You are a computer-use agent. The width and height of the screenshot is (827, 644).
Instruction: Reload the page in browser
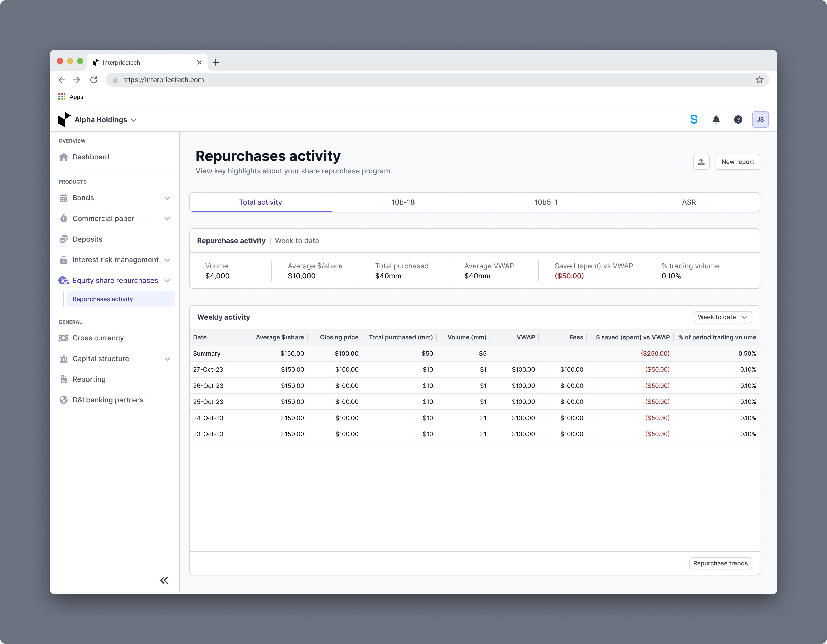click(x=94, y=80)
